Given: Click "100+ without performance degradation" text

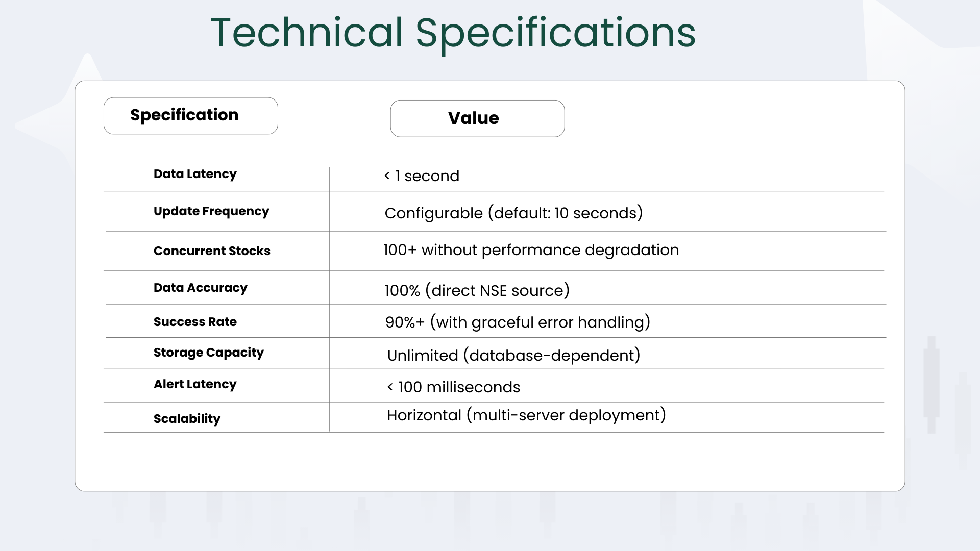Looking at the screenshot, I should click(531, 250).
